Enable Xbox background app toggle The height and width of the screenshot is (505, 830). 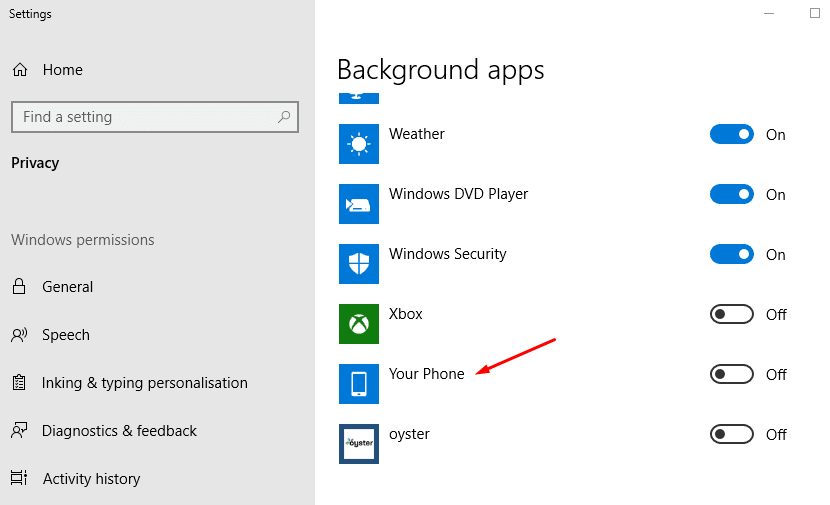(731, 315)
